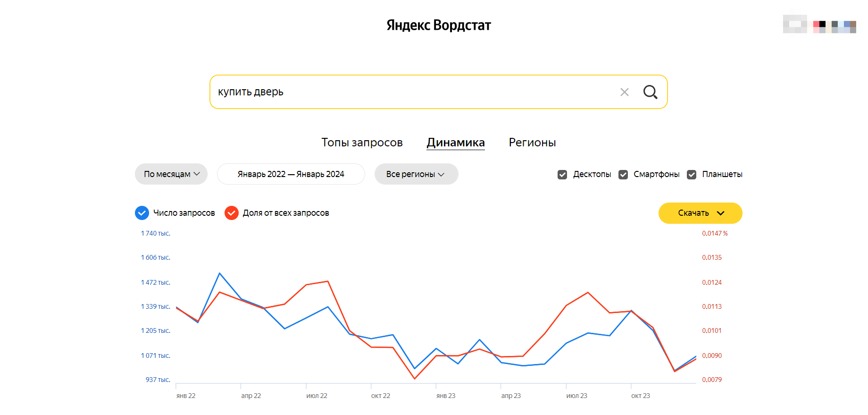Click the '1 205 тыс.' axis value
868x415 pixels.
pyautogui.click(x=156, y=330)
